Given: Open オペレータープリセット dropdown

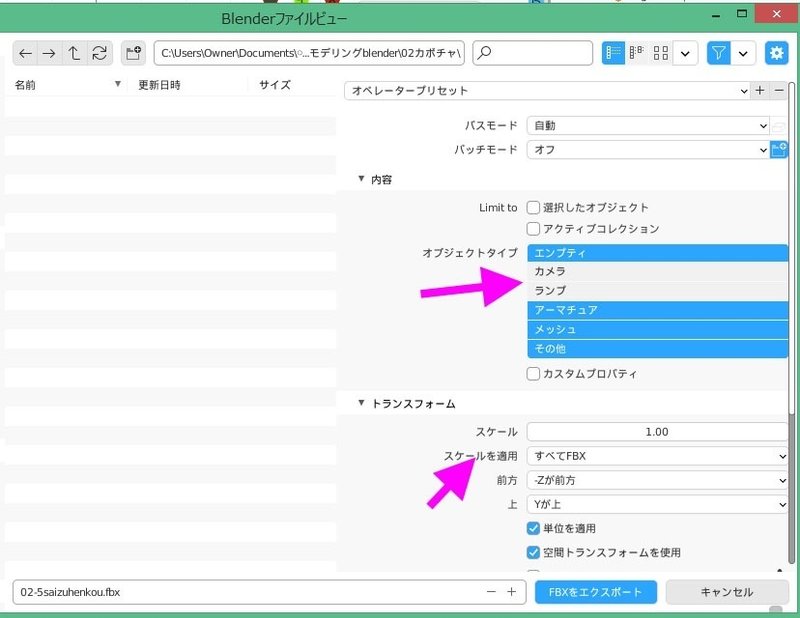Looking at the screenshot, I should (547, 90).
